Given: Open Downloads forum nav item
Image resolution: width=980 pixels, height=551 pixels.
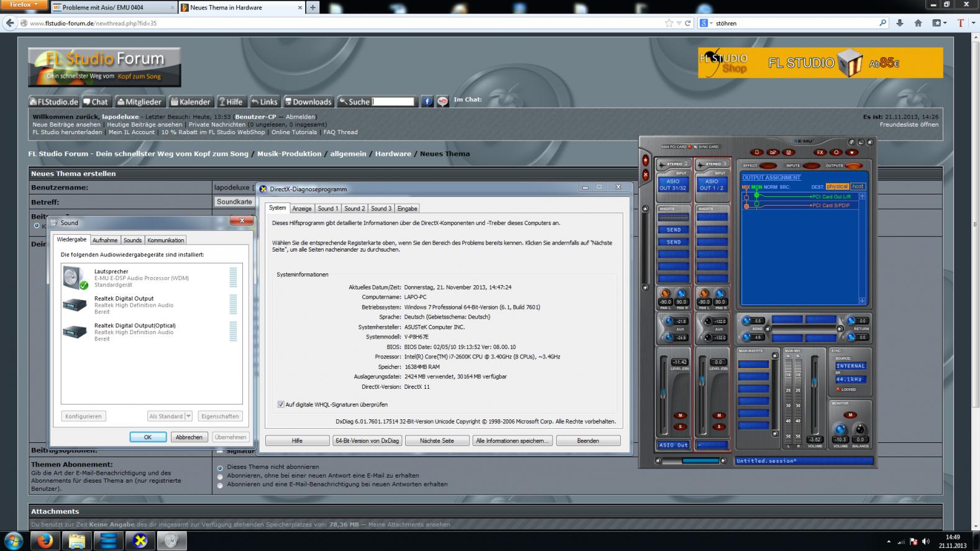Looking at the screenshot, I should click(x=308, y=102).
